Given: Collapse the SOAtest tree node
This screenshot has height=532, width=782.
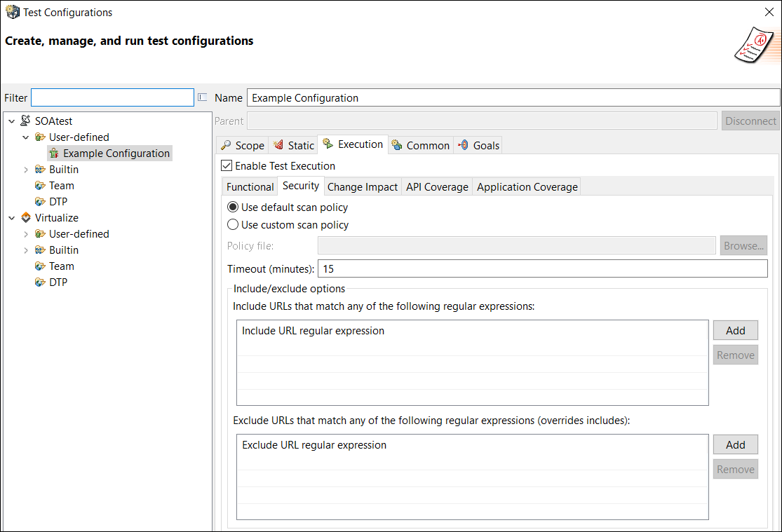Looking at the screenshot, I should click(11, 121).
